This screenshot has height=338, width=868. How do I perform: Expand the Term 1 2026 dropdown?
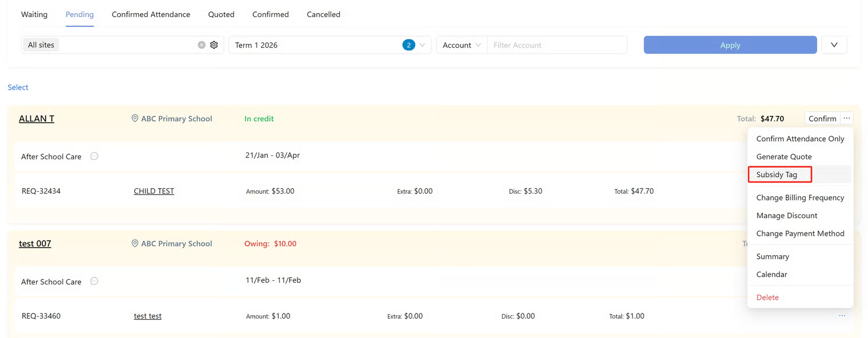tap(422, 45)
